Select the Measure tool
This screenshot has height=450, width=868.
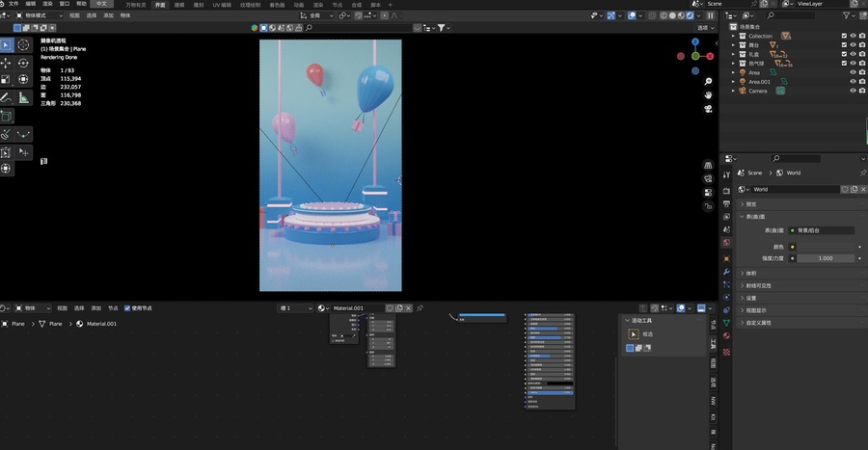click(23, 98)
